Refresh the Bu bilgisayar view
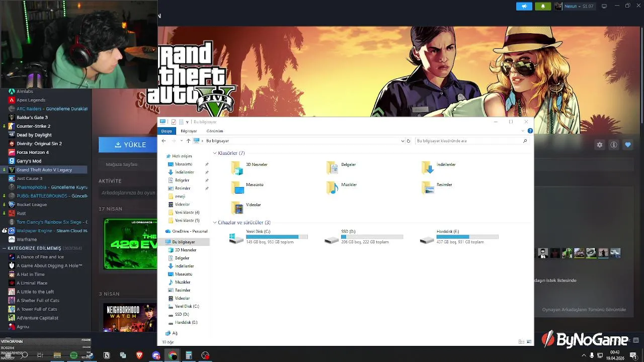644x362 pixels. coord(409,141)
